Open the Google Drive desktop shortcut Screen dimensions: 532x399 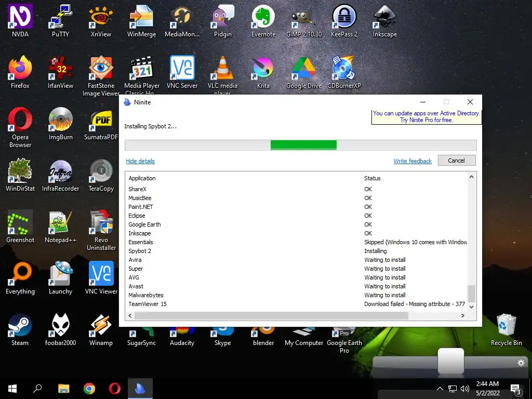point(303,72)
